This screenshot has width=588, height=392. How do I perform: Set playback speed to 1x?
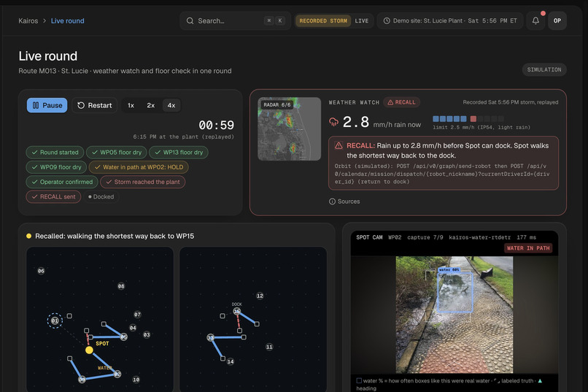click(x=131, y=105)
